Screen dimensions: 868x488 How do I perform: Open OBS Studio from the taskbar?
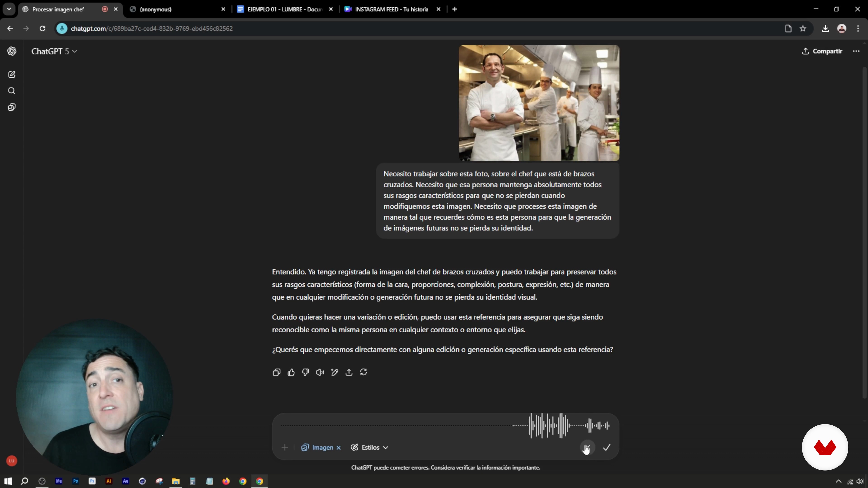pyautogui.click(x=42, y=481)
